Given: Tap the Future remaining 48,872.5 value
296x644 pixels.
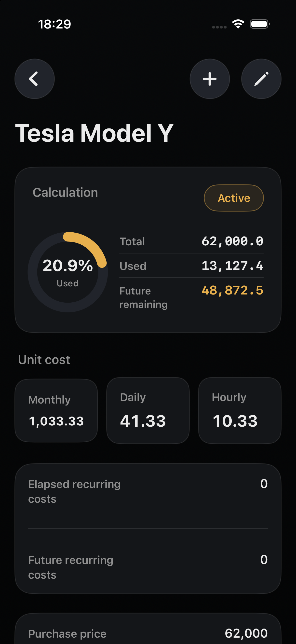Looking at the screenshot, I should click(x=232, y=290).
